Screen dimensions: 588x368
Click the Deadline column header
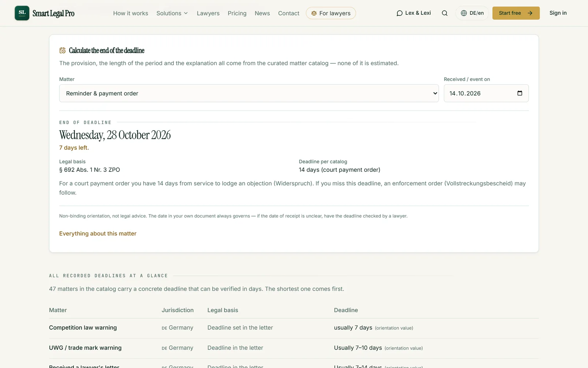point(346,310)
